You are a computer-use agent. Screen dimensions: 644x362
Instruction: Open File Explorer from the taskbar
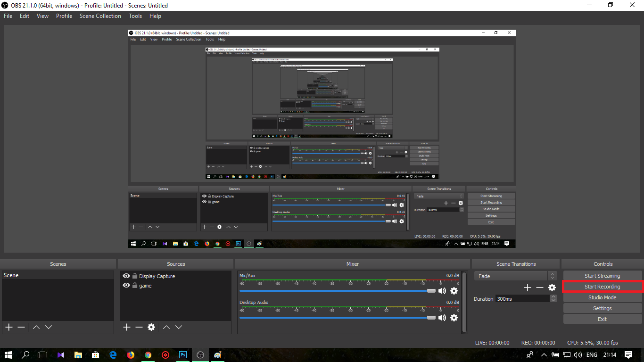(78, 355)
